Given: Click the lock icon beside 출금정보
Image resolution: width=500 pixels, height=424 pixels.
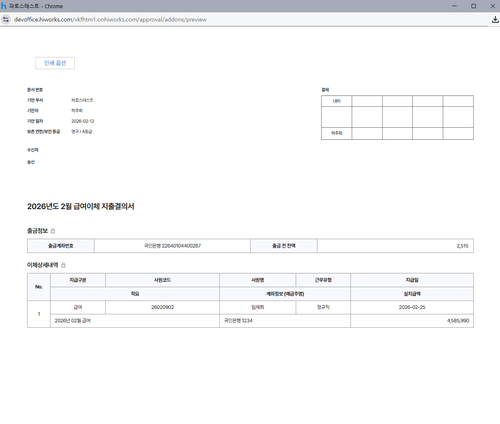Looking at the screenshot, I should coord(53,231).
